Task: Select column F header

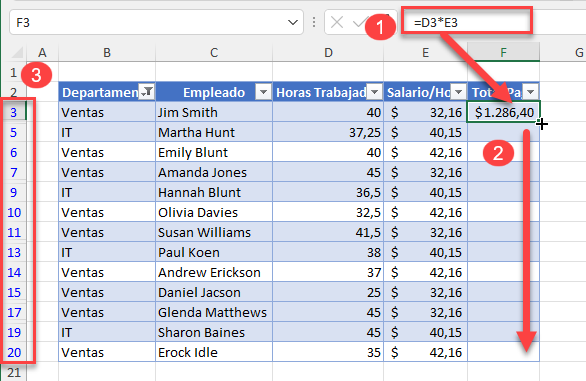Action: [503, 52]
